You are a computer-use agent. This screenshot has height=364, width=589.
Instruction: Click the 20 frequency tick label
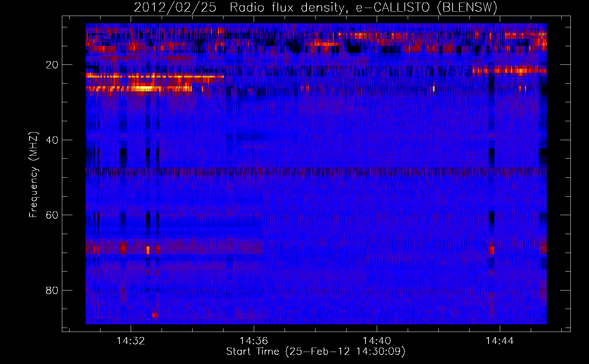(x=52, y=65)
